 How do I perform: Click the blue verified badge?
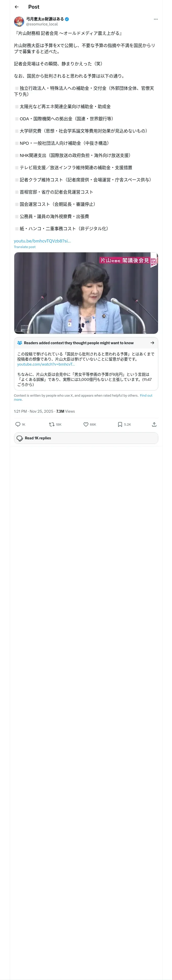[x=67, y=19]
